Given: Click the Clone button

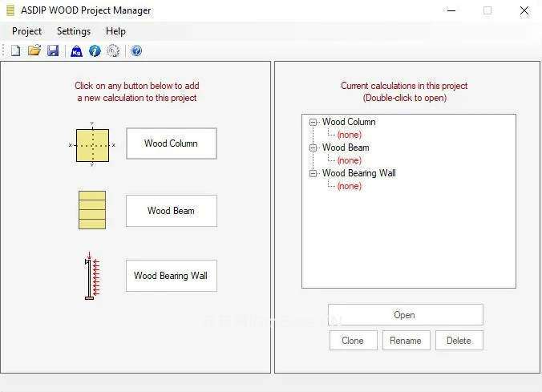Looking at the screenshot, I should point(353,341).
